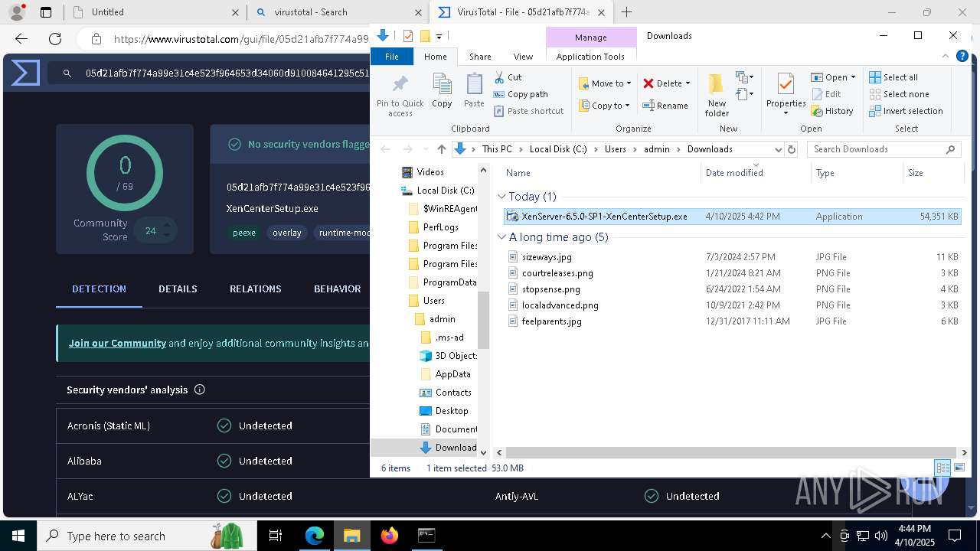Select Local Disk (C:) in tree
980x551 pixels.
pos(445,191)
